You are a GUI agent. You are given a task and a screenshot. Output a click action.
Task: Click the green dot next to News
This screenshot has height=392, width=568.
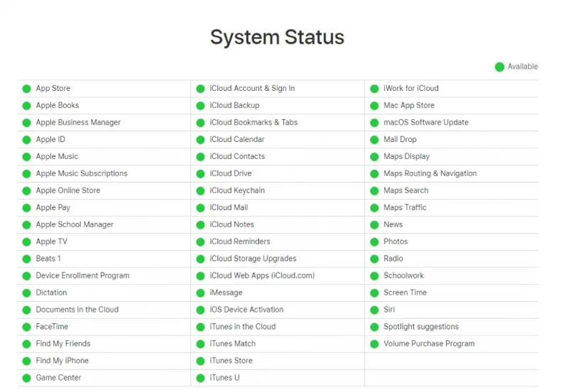(374, 225)
